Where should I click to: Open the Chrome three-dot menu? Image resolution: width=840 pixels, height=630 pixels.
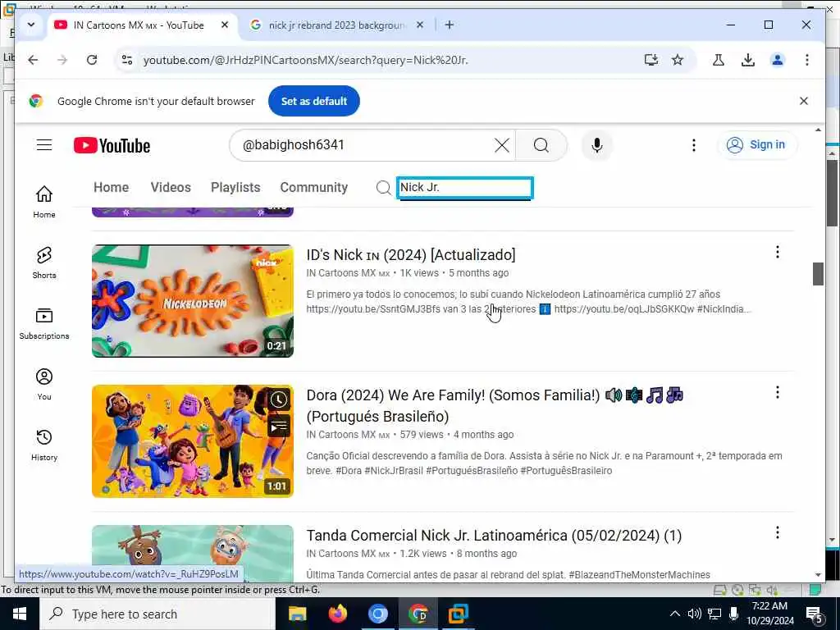tap(807, 60)
